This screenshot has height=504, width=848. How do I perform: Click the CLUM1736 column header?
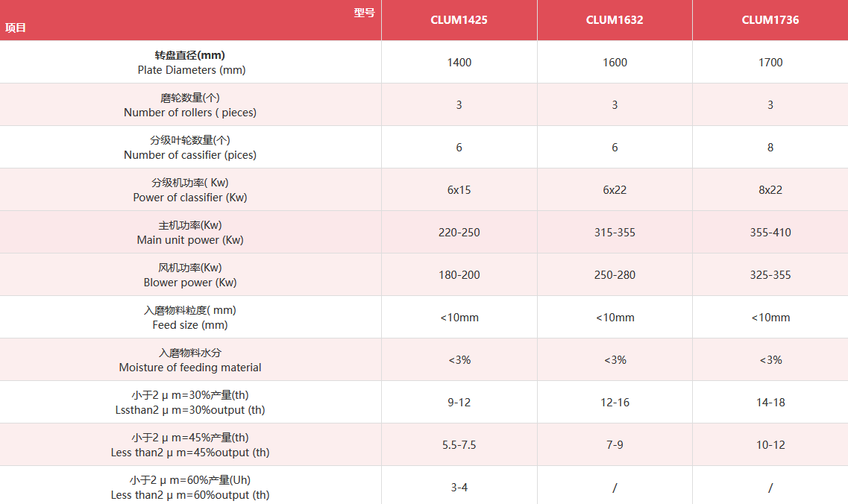(x=770, y=20)
